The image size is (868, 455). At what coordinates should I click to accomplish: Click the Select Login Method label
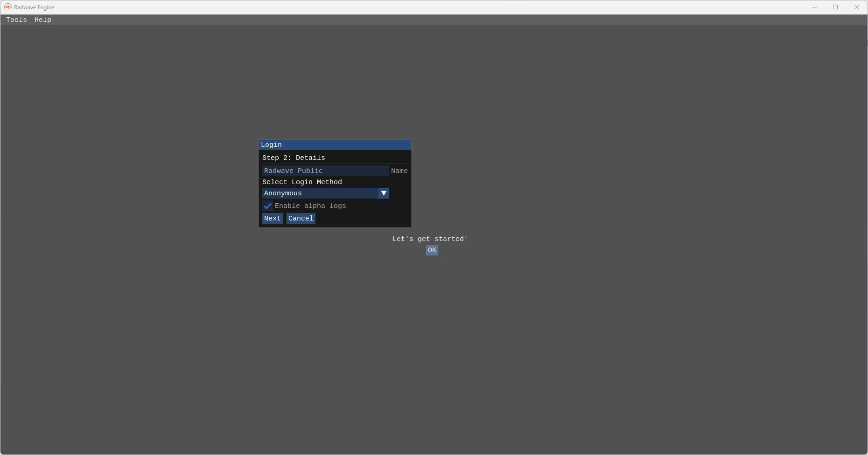pos(302,182)
